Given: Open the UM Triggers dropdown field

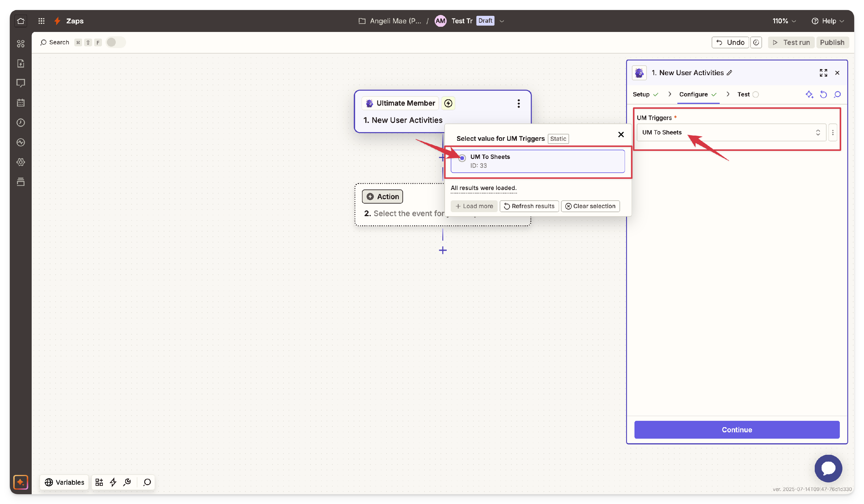Looking at the screenshot, I should click(x=731, y=132).
